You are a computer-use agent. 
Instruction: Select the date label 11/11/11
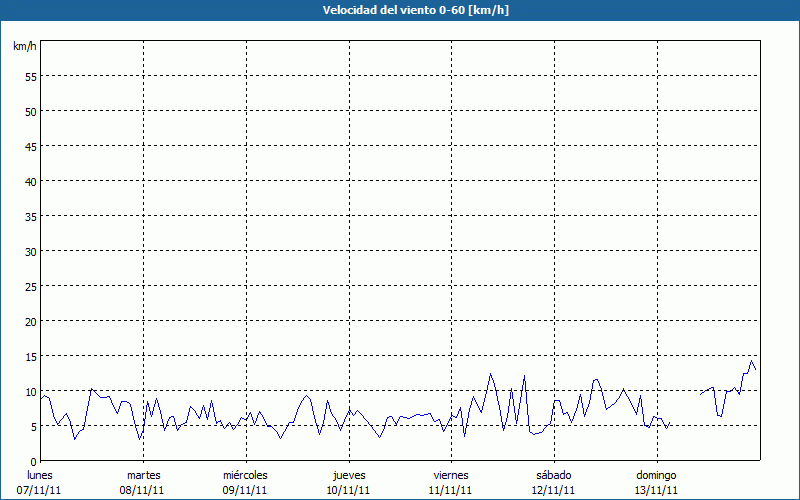(451, 490)
